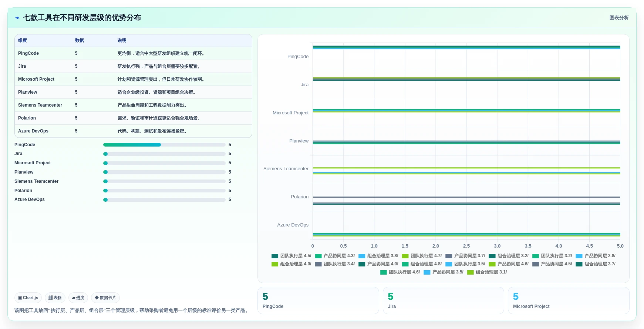Viewport: 644px width, 329px height.
Task: Toggle legend entry 产品协同层 2.8/
Action: [x=596, y=256]
